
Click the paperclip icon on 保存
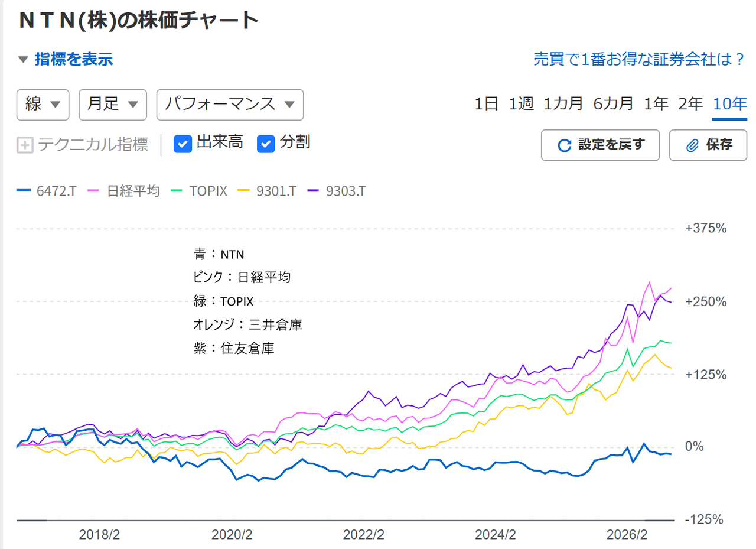[x=693, y=145]
